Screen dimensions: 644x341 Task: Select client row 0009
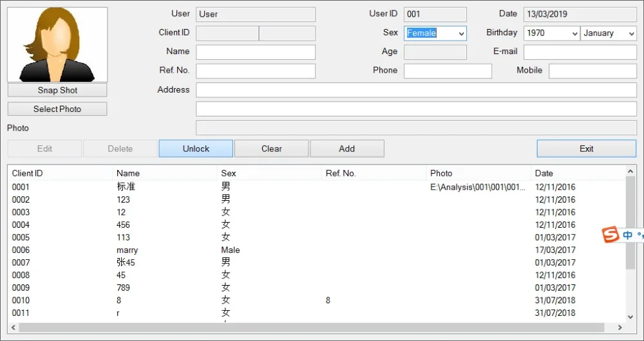316,288
